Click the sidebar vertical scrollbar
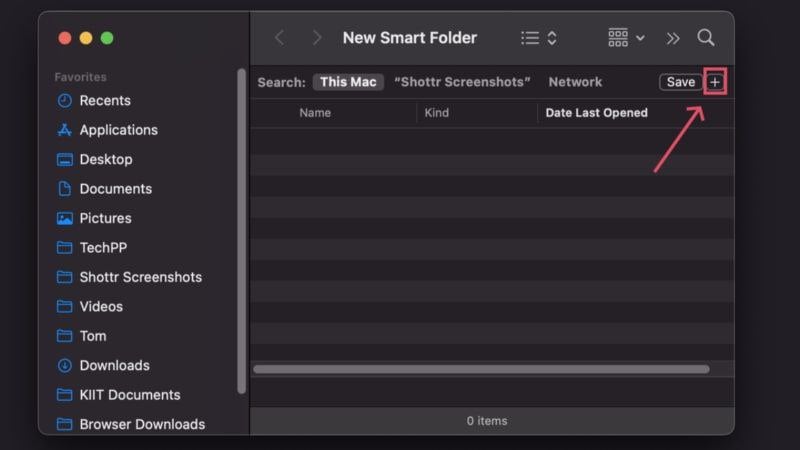Screen dimensions: 800x450 [241, 231]
